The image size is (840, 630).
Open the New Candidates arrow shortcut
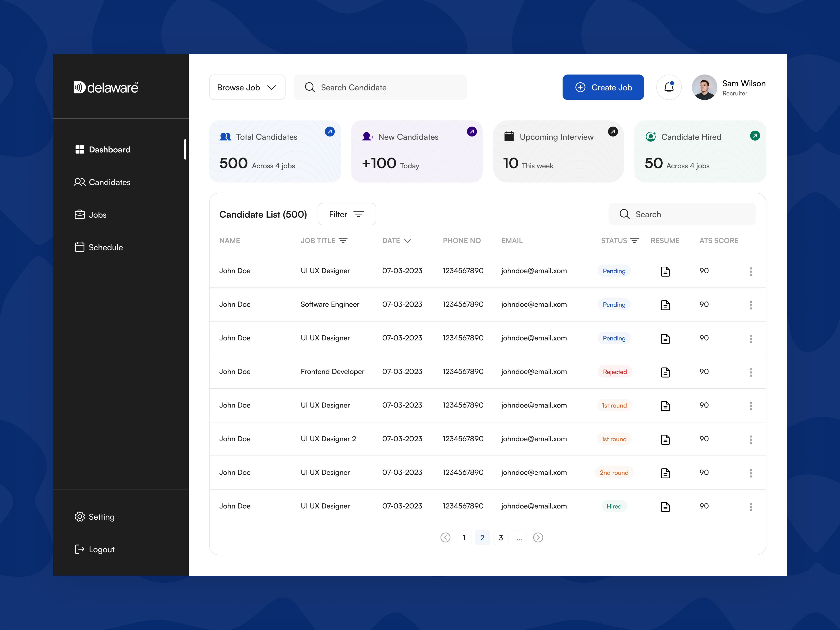[472, 131]
